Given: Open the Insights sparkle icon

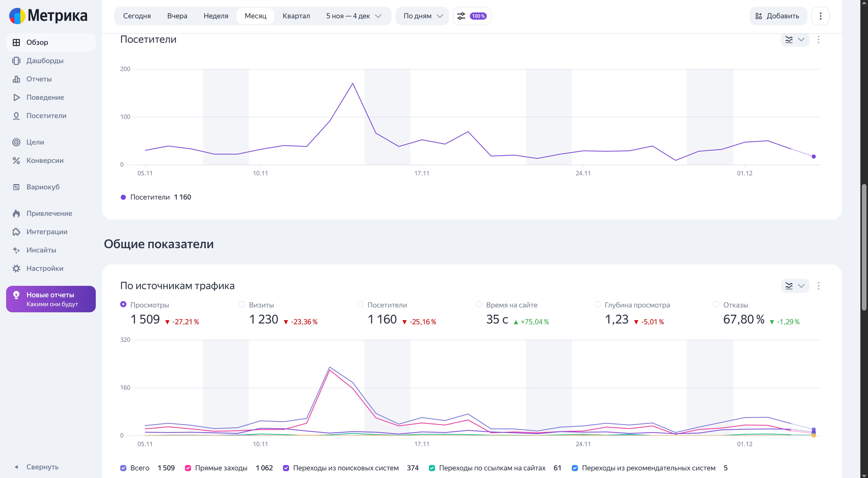Looking at the screenshot, I should (16, 250).
